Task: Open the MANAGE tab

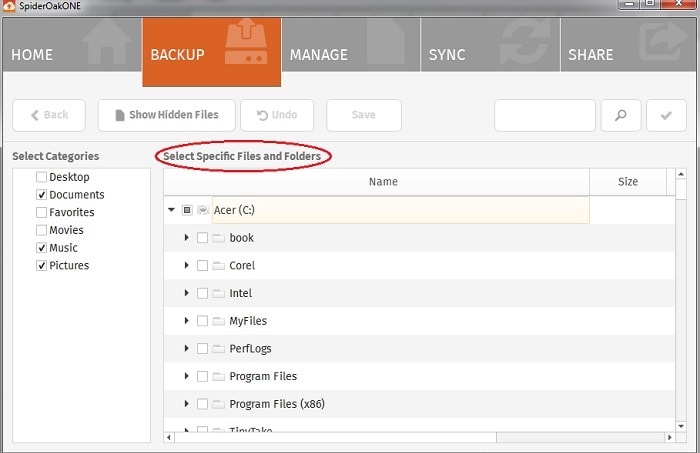Action: click(x=351, y=45)
